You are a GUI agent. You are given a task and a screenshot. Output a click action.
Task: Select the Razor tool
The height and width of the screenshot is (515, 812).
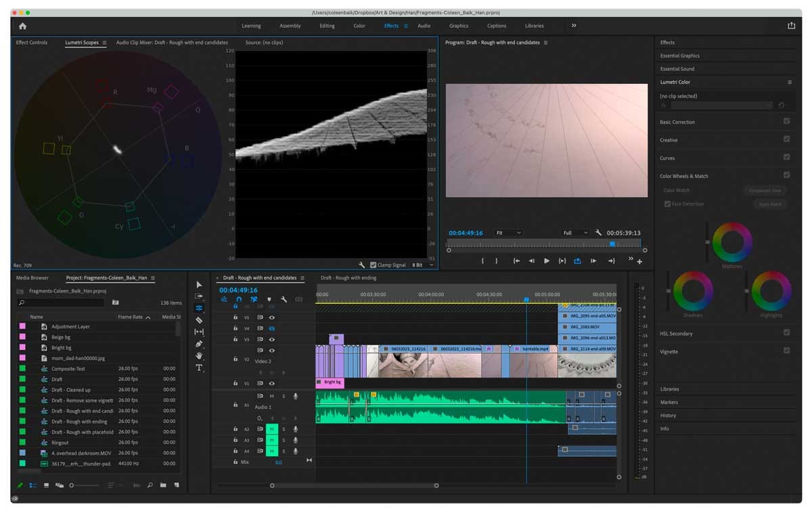(x=199, y=320)
